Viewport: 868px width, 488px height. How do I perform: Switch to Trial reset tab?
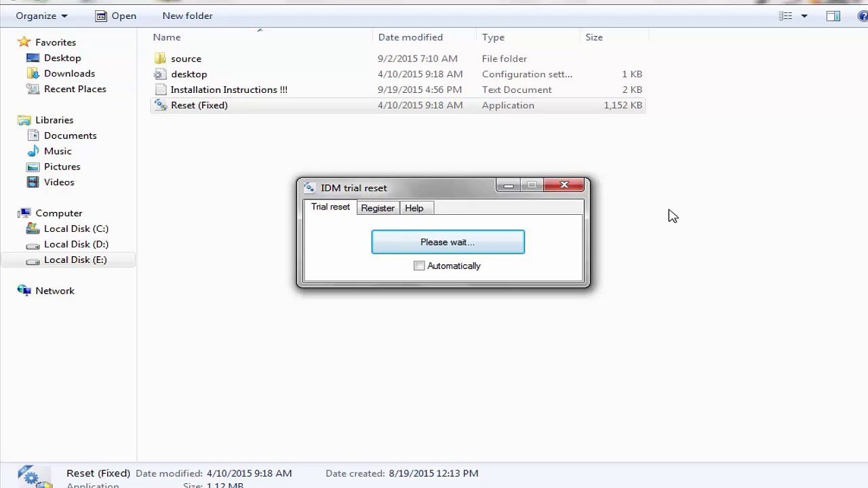point(330,207)
